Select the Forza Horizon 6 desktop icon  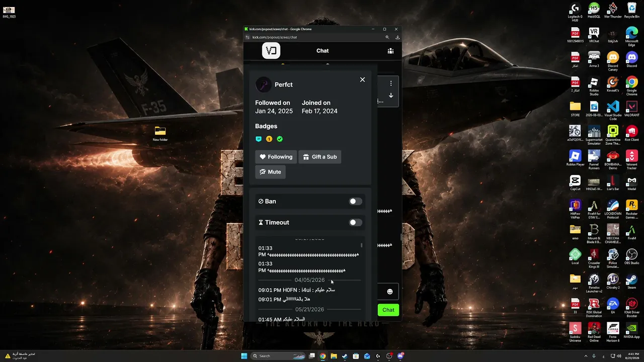tap(613, 332)
